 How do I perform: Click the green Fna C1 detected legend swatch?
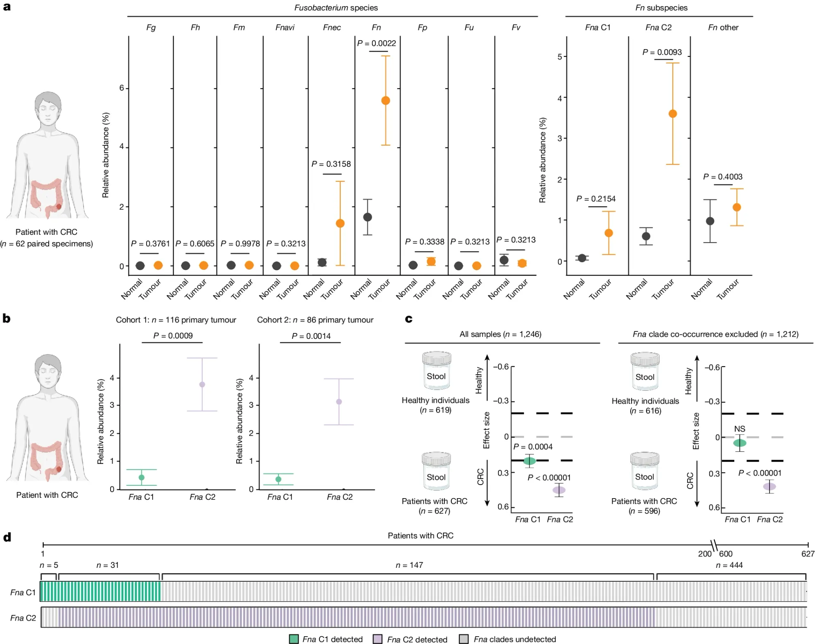tap(294, 639)
